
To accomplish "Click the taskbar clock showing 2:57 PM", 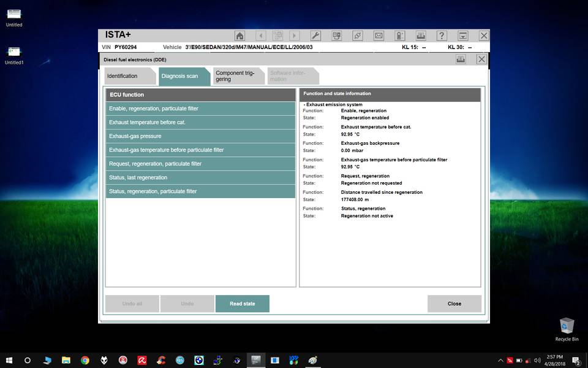I will [x=555, y=361].
